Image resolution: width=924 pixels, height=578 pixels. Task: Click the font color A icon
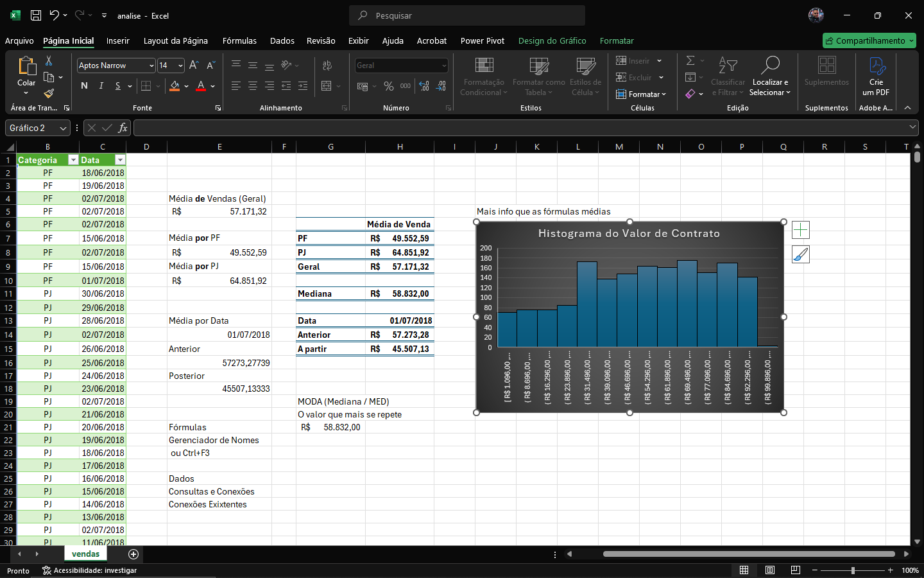click(201, 86)
